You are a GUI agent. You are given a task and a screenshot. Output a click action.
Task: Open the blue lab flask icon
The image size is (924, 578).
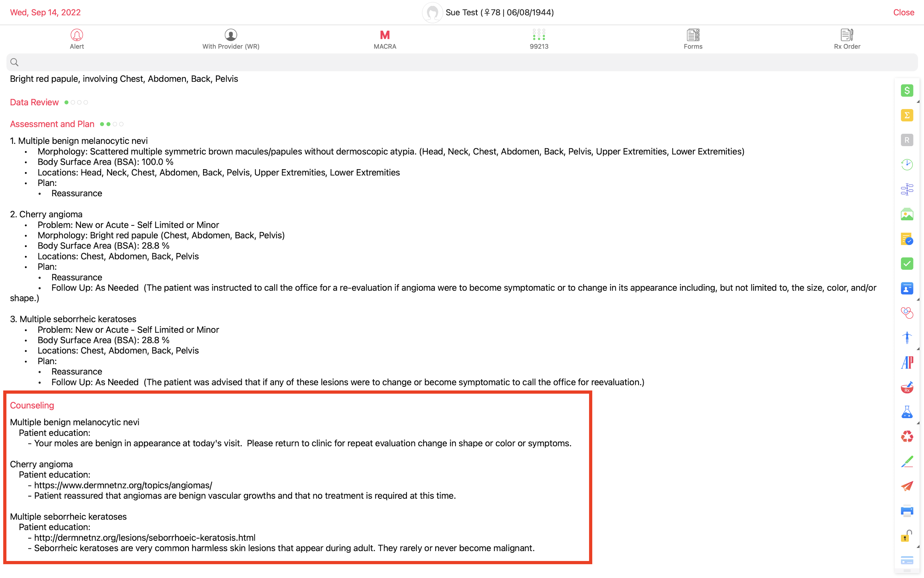(x=907, y=412)
